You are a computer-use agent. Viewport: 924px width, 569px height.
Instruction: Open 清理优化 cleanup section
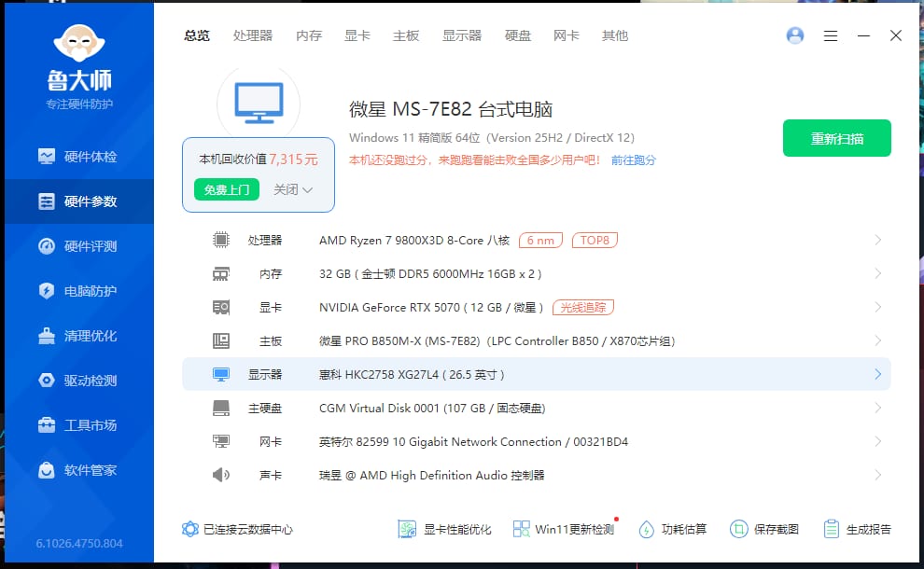coord(79,336)
